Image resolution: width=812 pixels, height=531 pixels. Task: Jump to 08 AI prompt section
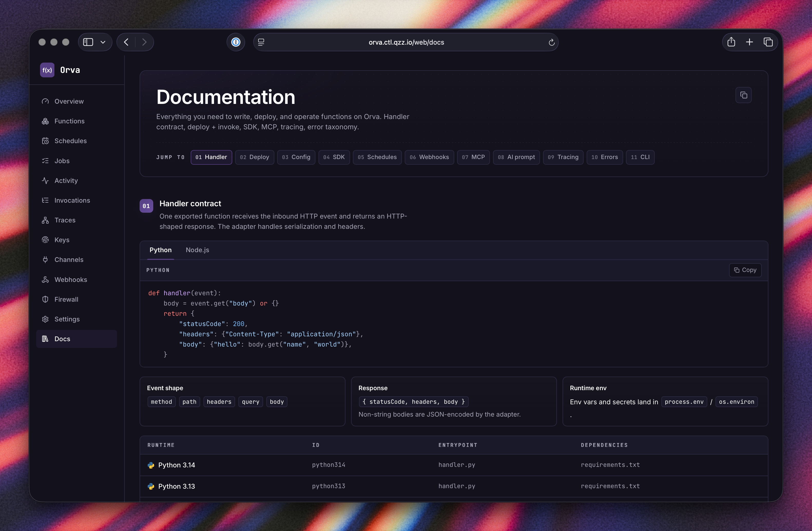point(516,157)
